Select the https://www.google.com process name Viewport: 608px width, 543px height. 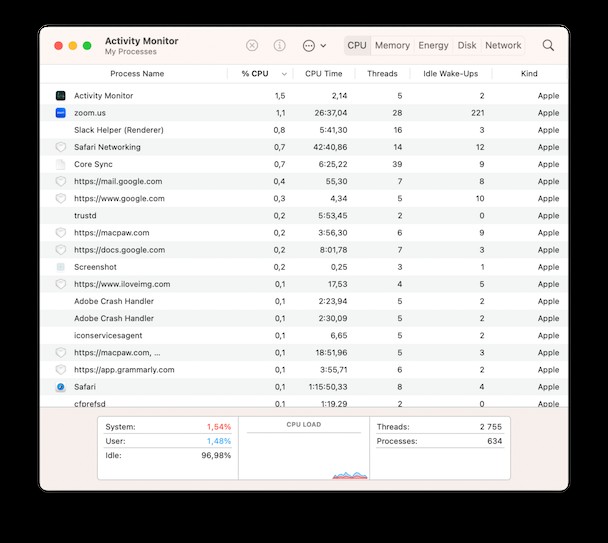coord(119,198)
